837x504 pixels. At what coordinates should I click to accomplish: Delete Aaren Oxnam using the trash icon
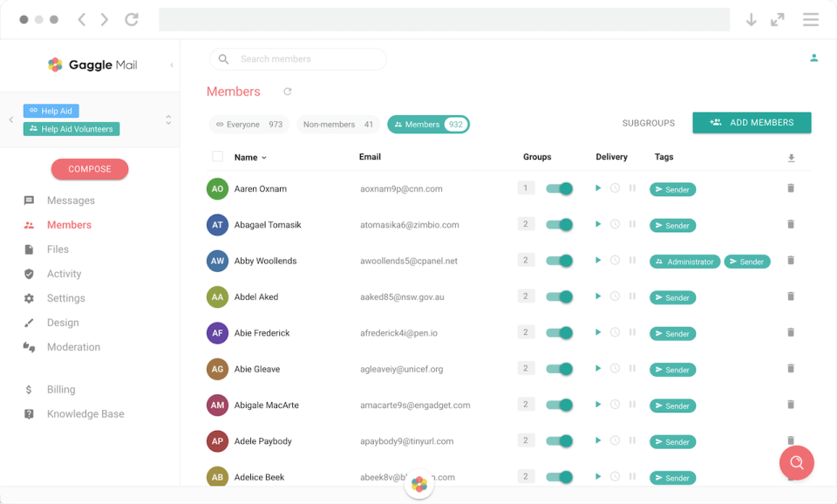tap(791, 188)
